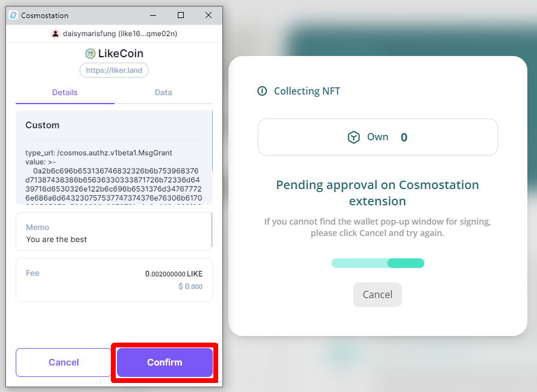537x392 pixels.
Task: Maximize the Cosmostation popup window
Action: coord(181,16)
